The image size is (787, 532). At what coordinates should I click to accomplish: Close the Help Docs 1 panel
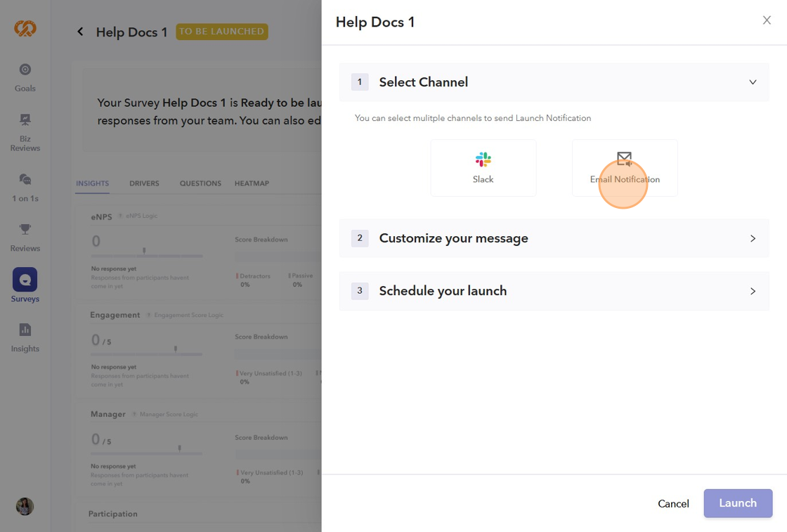pyautogui.click(x=767, y=20)
